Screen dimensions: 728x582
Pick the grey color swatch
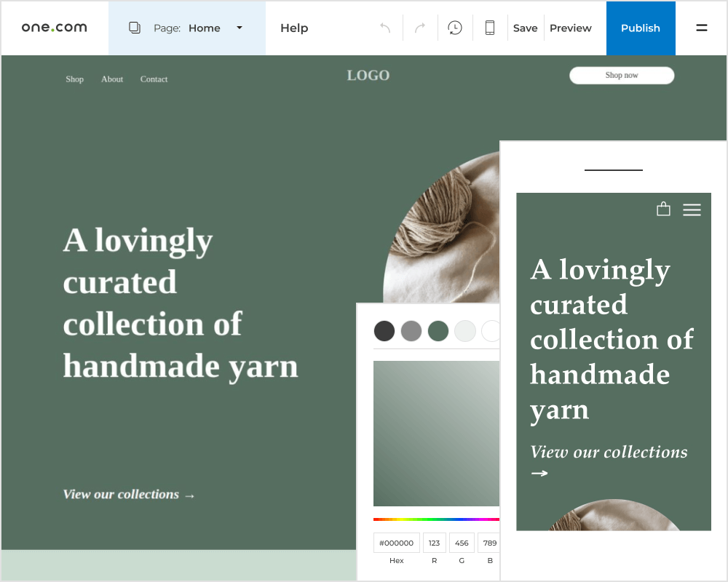(x=411, y=331)
